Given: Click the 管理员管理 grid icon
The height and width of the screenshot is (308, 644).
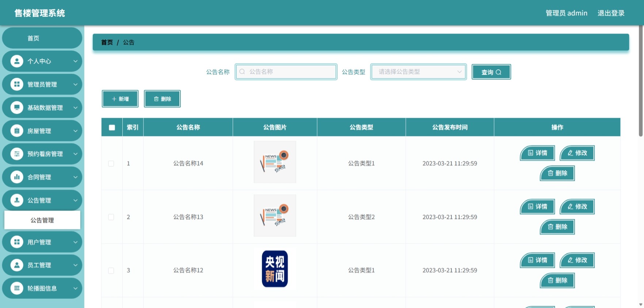Looking at the screenshot, I should tap(17, 84).
